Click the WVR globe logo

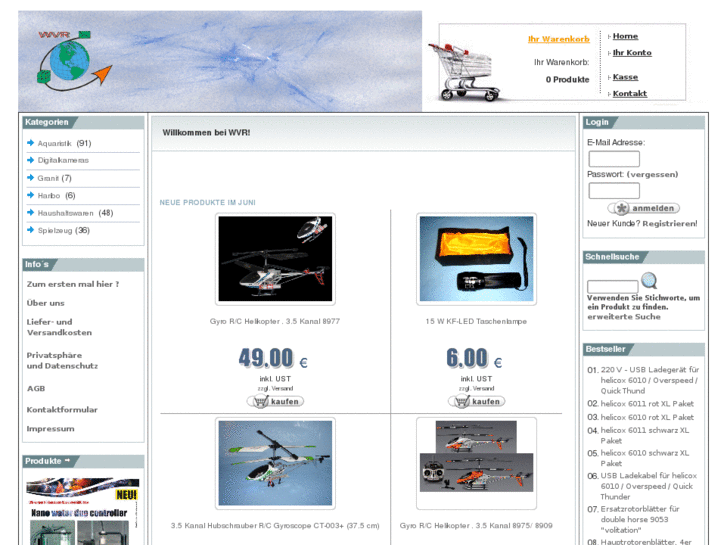click(74, 61)
